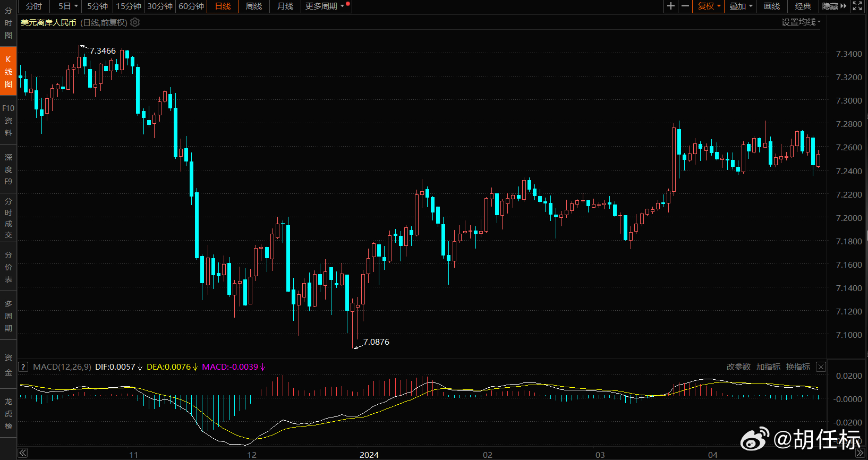
Task: Select the 5分钟 period tab
Action: click(98, 6)
